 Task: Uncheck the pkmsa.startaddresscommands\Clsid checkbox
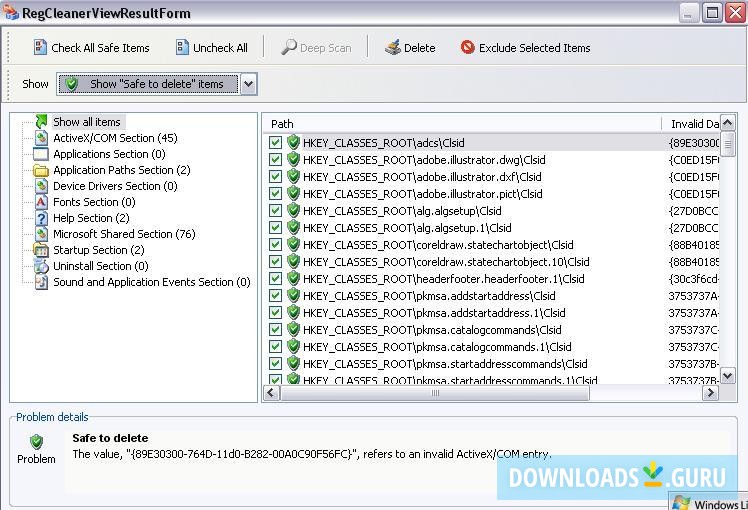pyautogui.click(x=275, y=364)
